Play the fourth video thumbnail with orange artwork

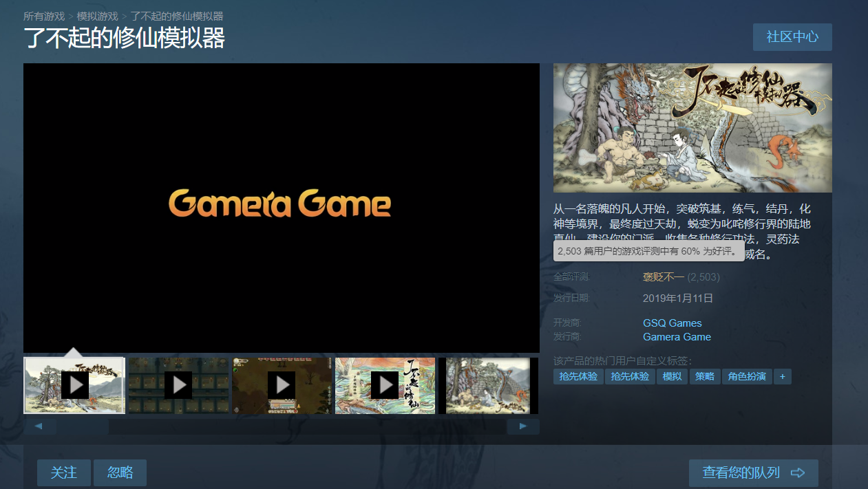(385, 385)
